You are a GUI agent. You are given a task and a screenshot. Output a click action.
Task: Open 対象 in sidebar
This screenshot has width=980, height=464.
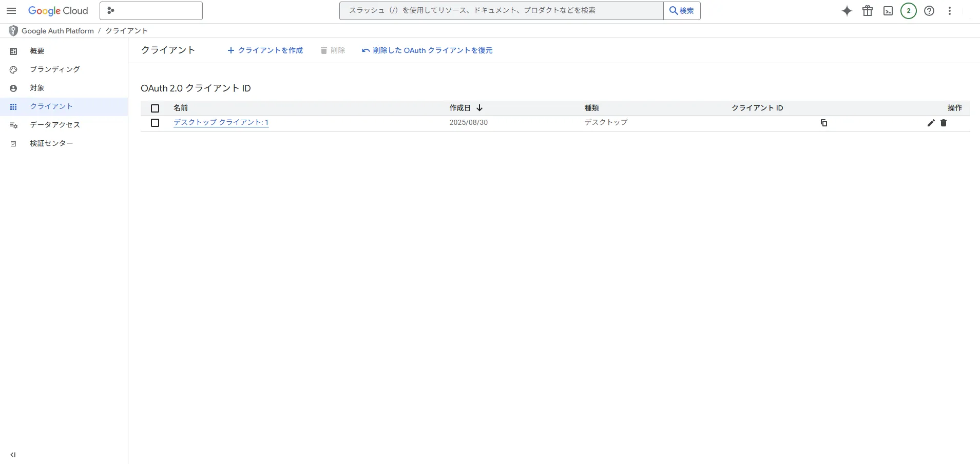pos(64,88)
